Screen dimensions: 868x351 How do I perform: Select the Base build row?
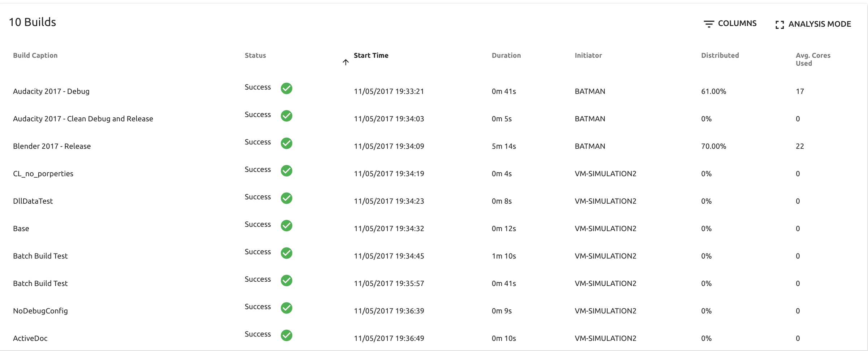(21, 229)
